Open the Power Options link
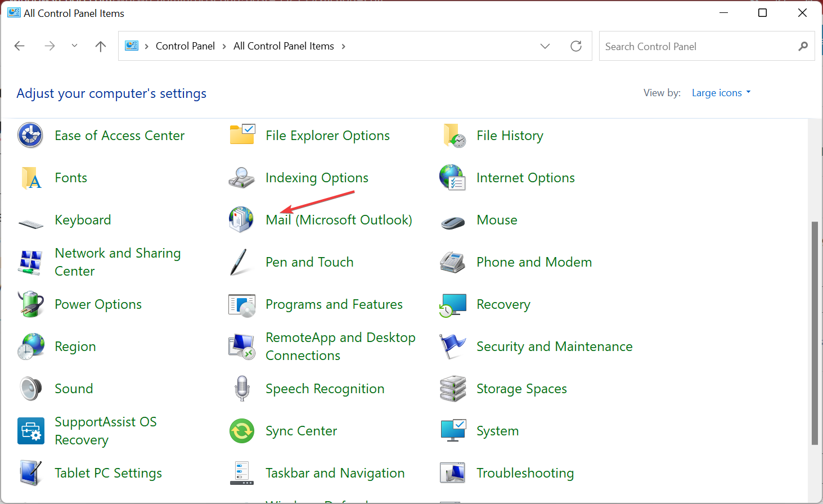The width and height of the screenshot is (823, 504). (98, 304)
